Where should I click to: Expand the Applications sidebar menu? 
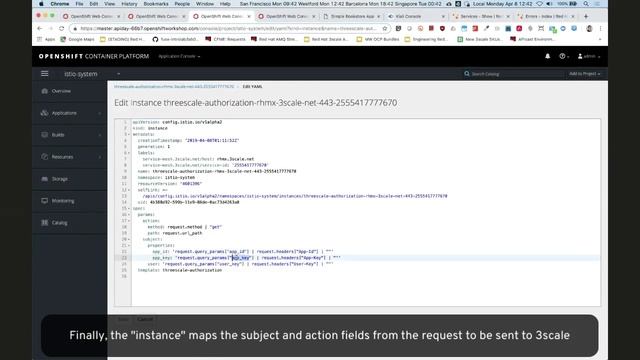coord(69,113)
